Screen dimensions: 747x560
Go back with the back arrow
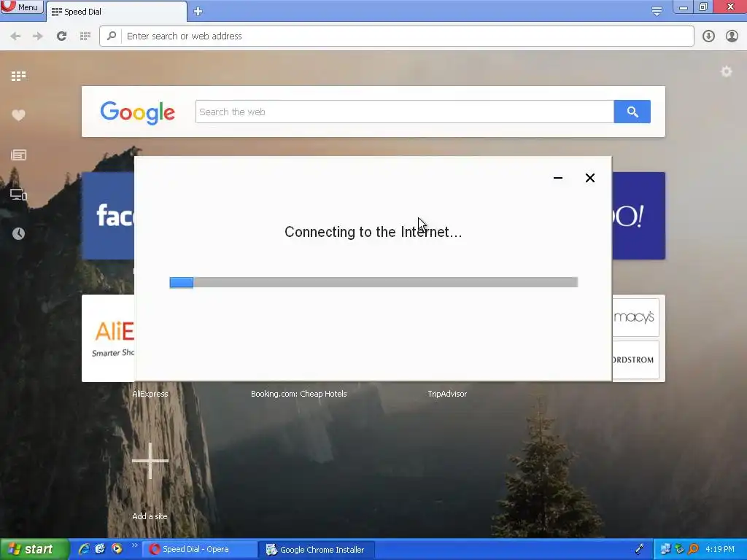(15, 36)
